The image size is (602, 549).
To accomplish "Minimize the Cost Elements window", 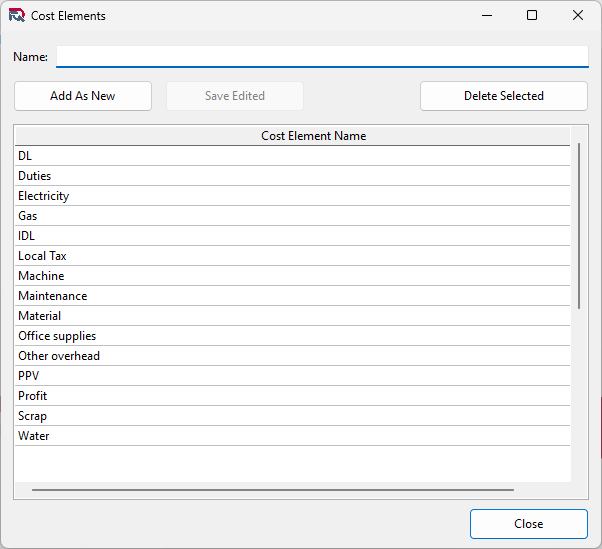I will [487, 15].
